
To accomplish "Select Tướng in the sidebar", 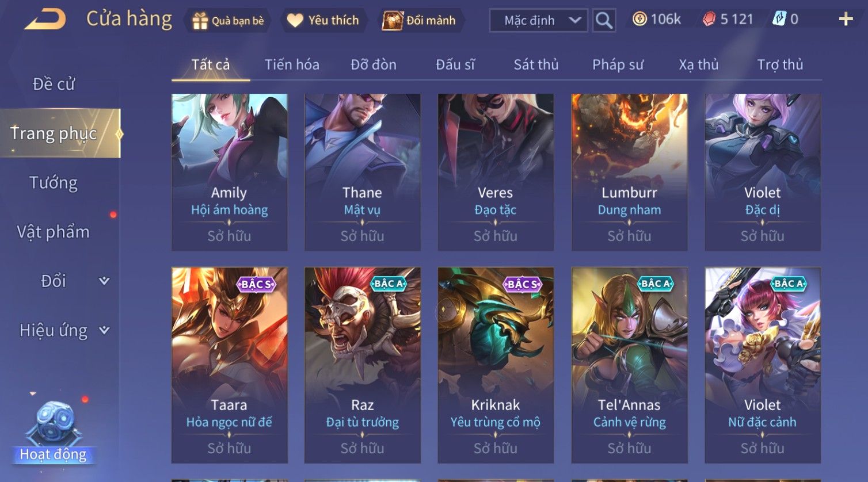I will tap(54, 182).
